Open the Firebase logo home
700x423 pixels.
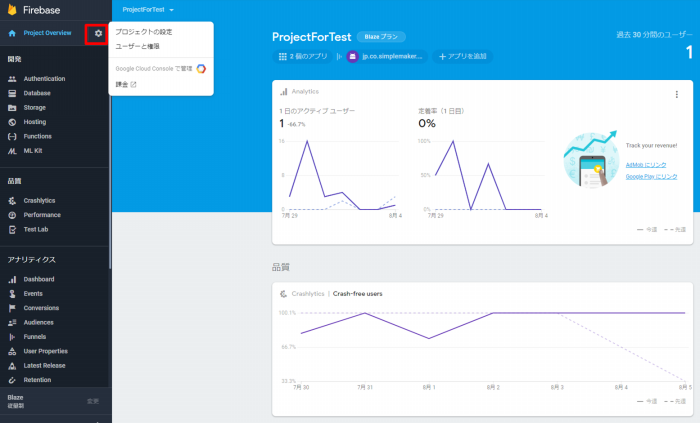(34, 10)
